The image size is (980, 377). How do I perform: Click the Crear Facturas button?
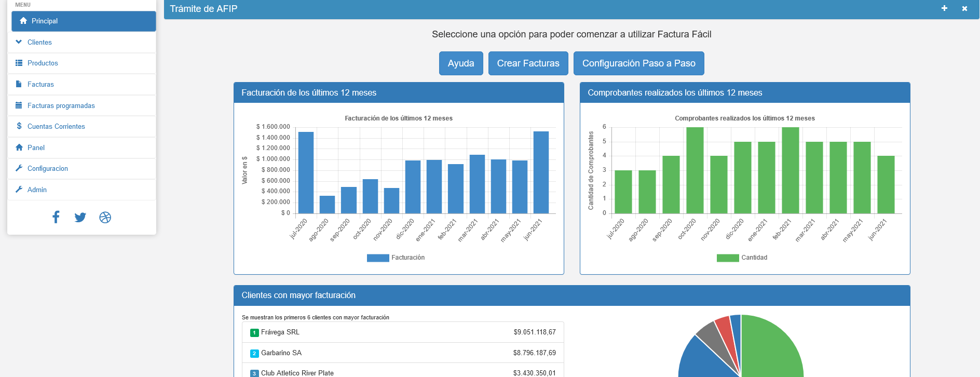(528, 63)
